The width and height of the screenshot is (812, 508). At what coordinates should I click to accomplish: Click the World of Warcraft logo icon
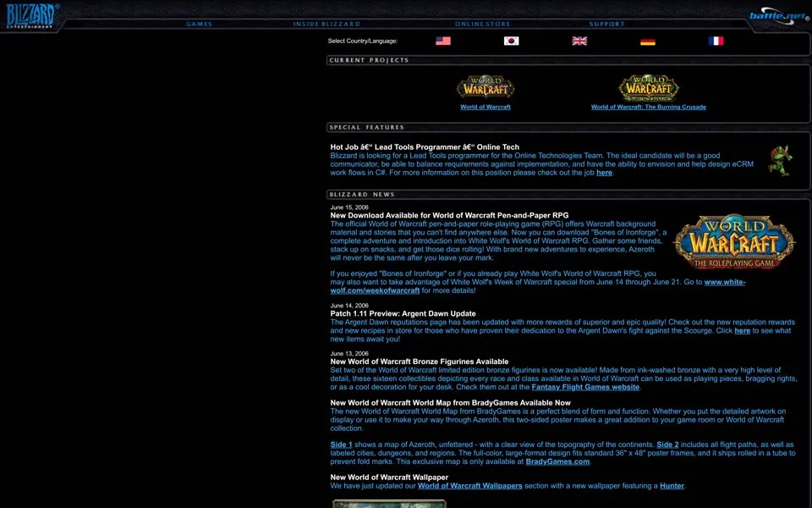pyautogui.click(x=486, y=87)
